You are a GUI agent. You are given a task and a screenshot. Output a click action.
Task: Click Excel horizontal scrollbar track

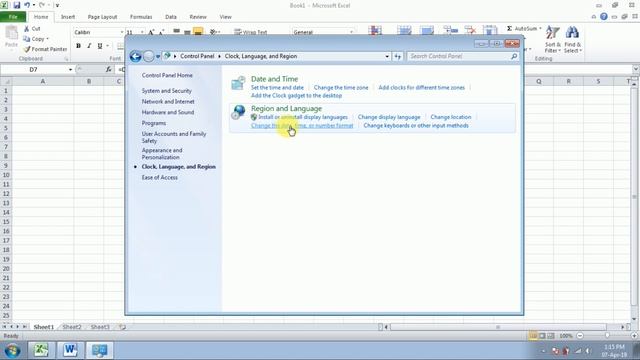tap(498, 327)
